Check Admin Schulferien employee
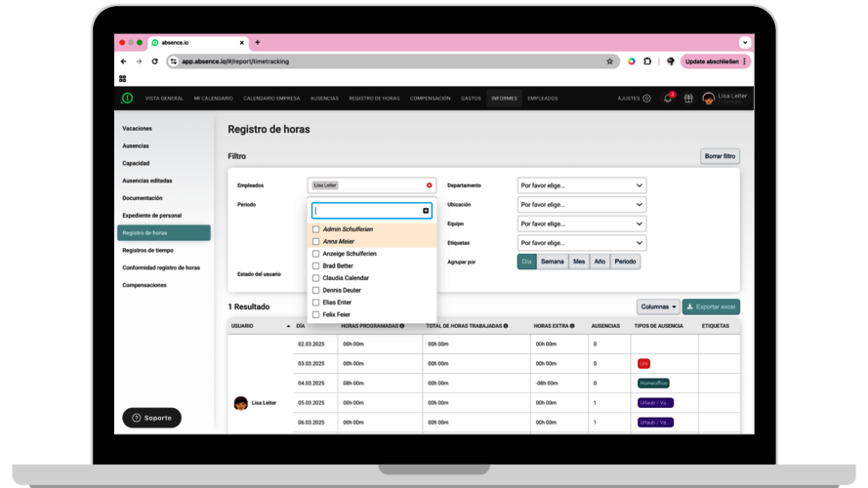The width and height of the screenshot is (868, 488). tap(315, 229)
